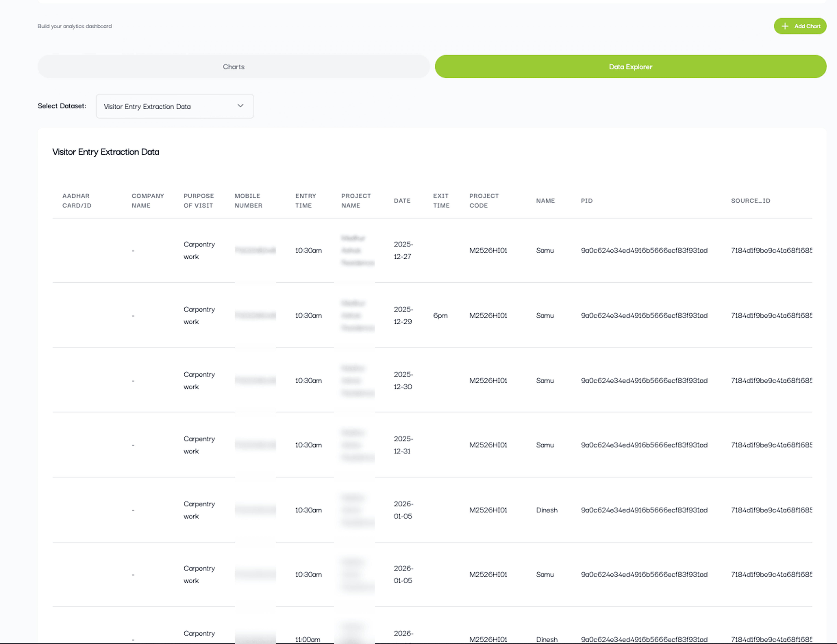Image resolution: width=837 pixels, height=644 pixels.
Task: Click the EXIT TIME column header
Action: click(441, 201)
